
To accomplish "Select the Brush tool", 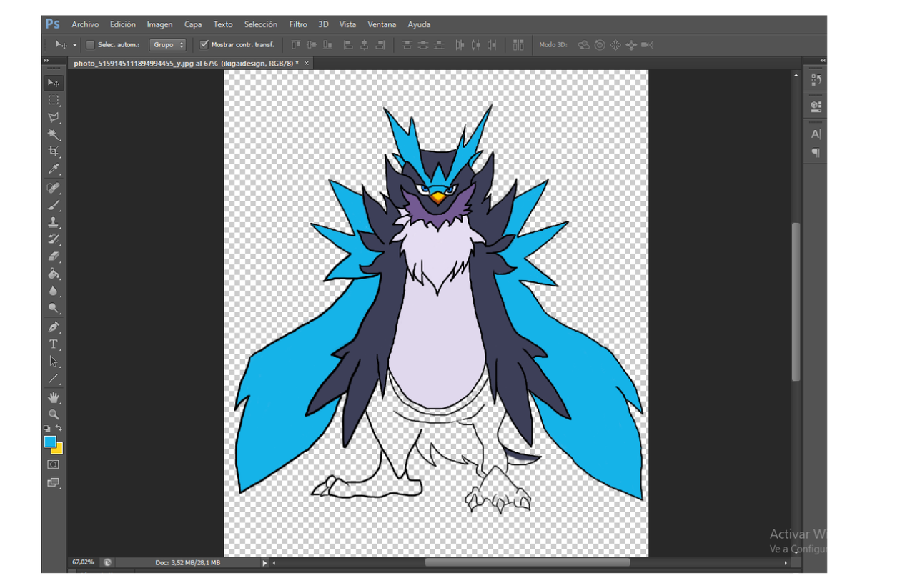I will point(54,205).
